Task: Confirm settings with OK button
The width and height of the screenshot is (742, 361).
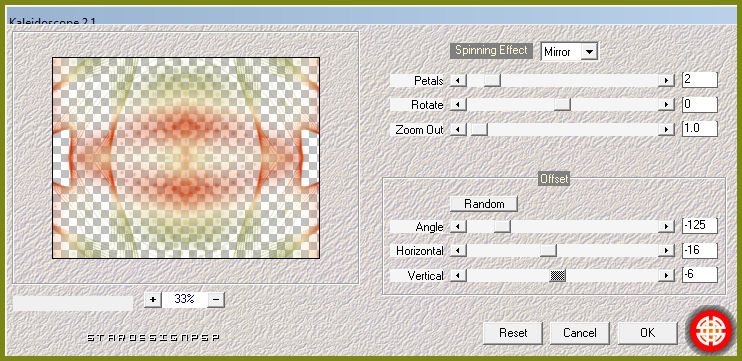Action: point(647,333)
